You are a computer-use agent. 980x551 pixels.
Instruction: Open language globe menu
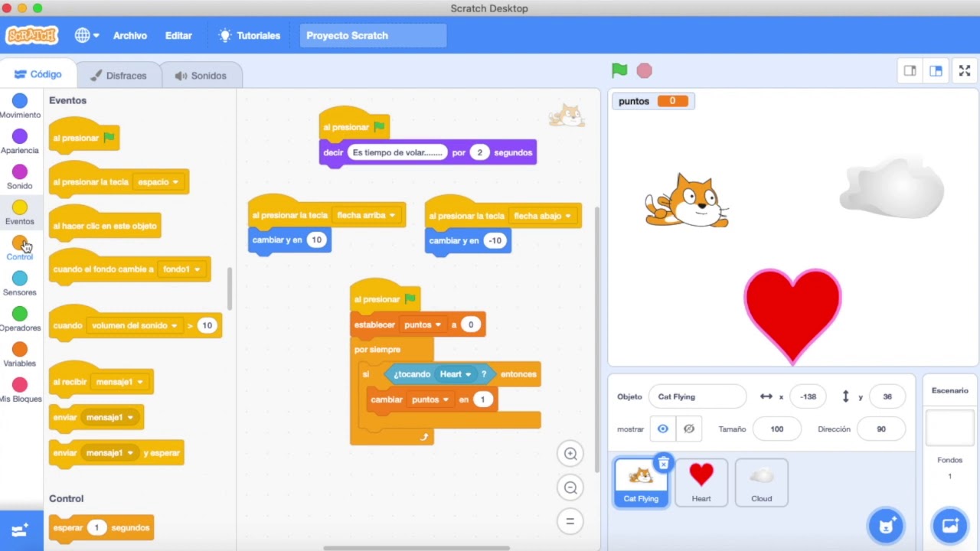[87, 35]
